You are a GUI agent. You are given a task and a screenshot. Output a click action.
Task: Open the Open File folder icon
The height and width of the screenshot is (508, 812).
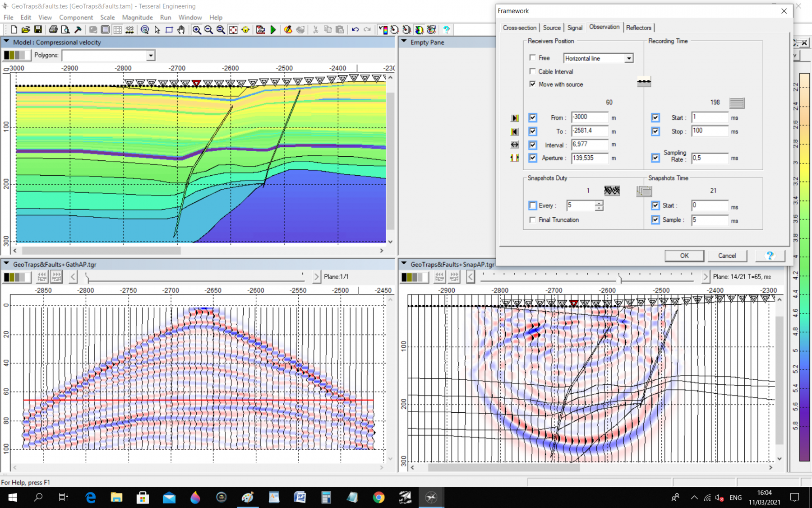coord(26,30)
